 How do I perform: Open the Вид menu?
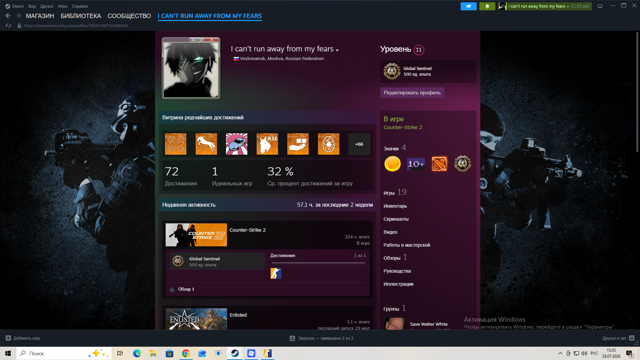pos(32,6)
